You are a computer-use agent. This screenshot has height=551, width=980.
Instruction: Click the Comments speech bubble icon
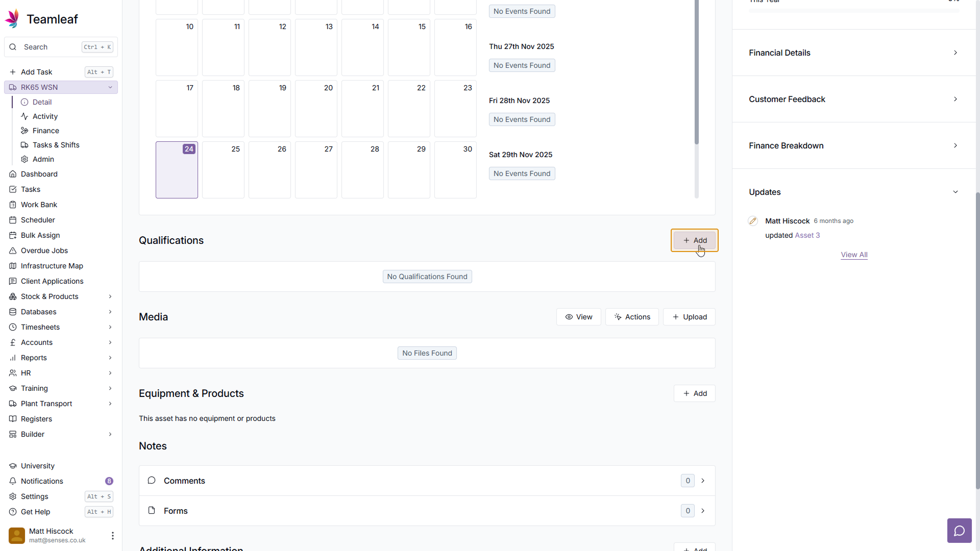coord(152,481)
